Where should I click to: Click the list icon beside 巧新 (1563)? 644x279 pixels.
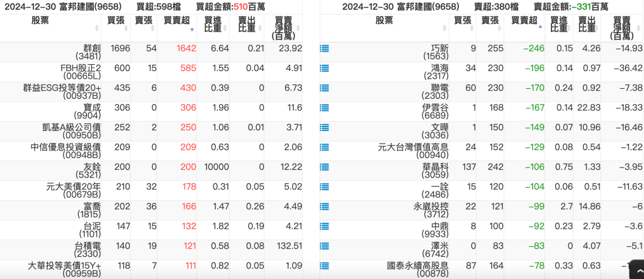[324, 48]
